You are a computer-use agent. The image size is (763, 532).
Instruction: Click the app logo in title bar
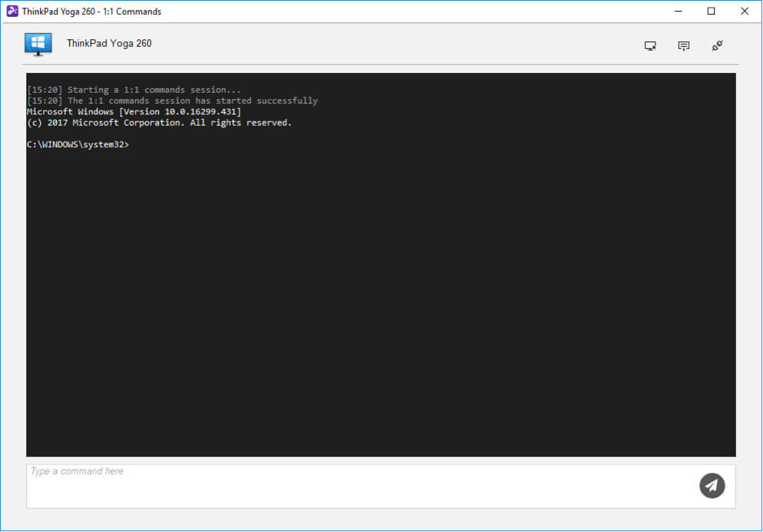point(12,11)
